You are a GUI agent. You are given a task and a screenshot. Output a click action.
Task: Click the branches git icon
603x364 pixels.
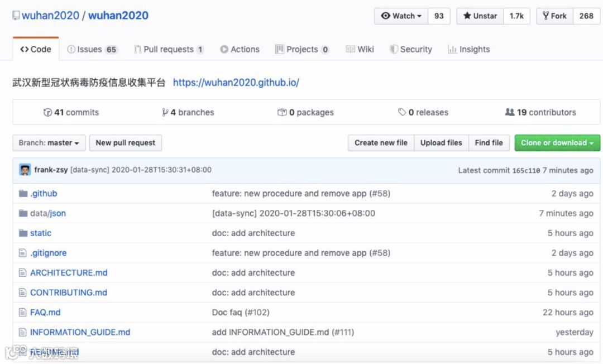point(165,112)
